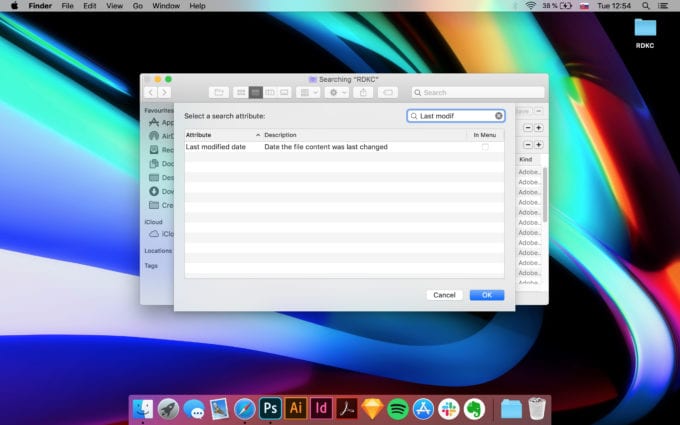
Task: Launch Adobe Illustrator in the dock
Action: click(x=296, y=408)
